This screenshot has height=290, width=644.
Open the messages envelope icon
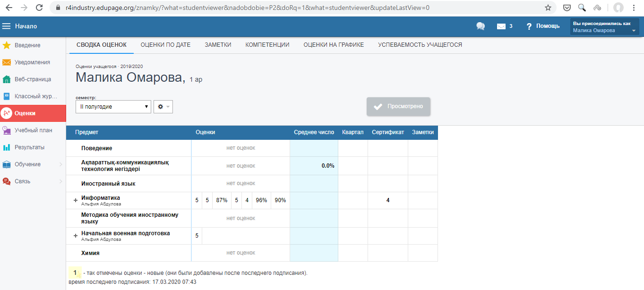[x=501, y=26]
